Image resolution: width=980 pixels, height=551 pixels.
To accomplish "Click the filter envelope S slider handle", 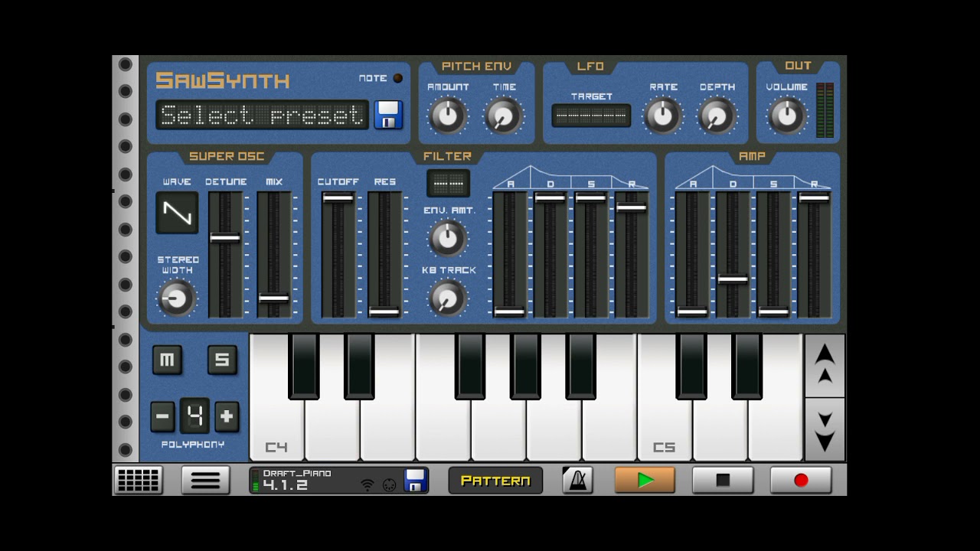I will [x=591, y=197].
